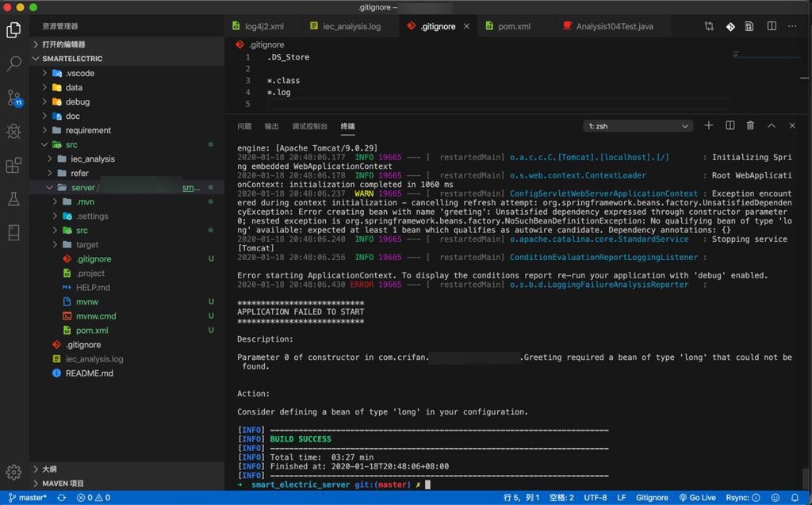Open the '1: zsh' terminal dropdown
Image resolution: width=812 pixels, height=505 pixels.
638,126
